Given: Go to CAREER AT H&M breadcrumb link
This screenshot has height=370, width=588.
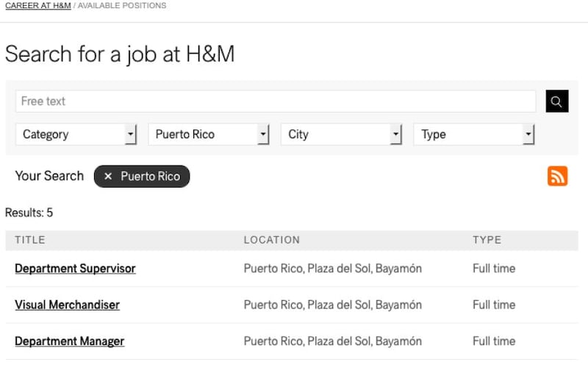Looking at the screenshot, I should click(37, 6).
